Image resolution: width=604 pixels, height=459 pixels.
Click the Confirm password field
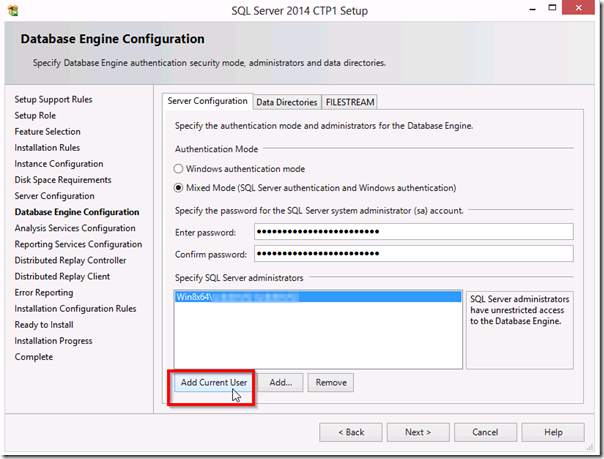click(413, 254)
